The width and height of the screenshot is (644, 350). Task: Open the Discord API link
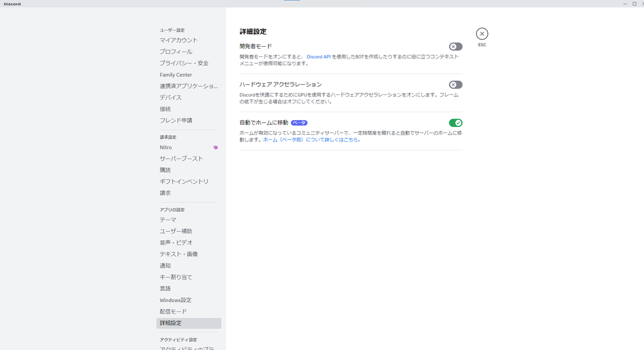click(319, 56)
